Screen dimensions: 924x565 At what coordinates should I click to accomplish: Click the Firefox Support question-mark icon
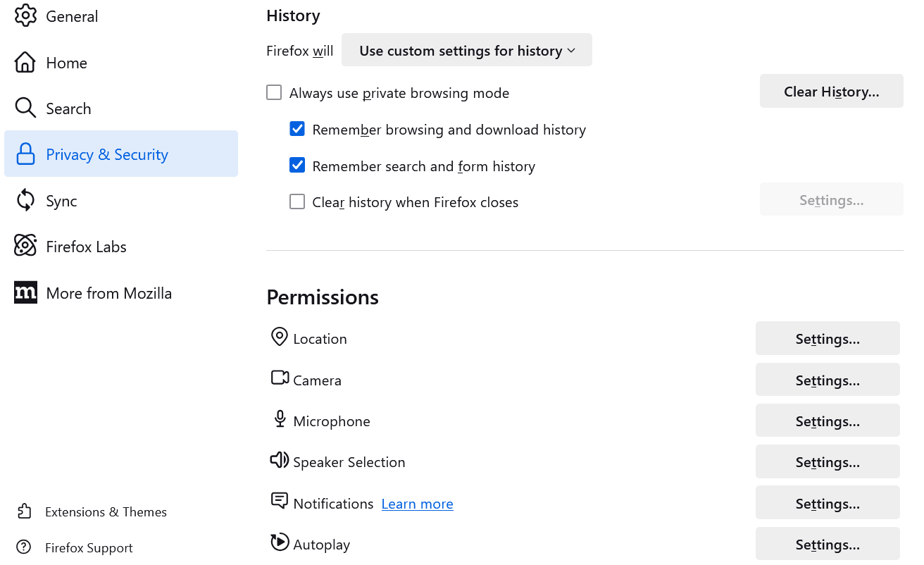coord(24,547)
